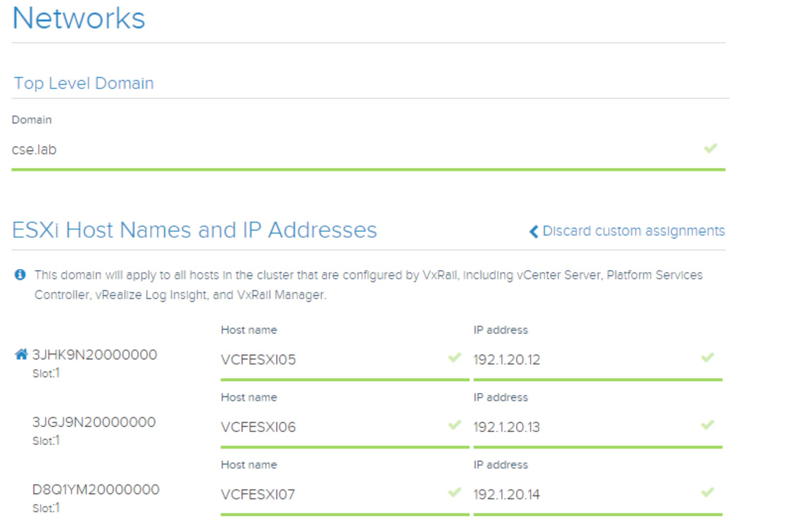This screenshot has height=532, width=785.
Task: Click checkmark next to VCFESXI06 host name
Action: tap(455, 425)
